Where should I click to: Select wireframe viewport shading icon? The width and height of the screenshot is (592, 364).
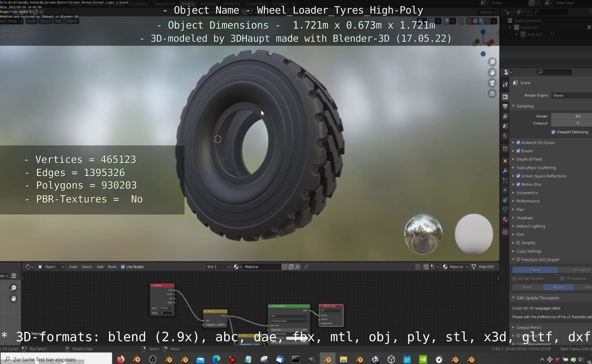coord(469,21)
